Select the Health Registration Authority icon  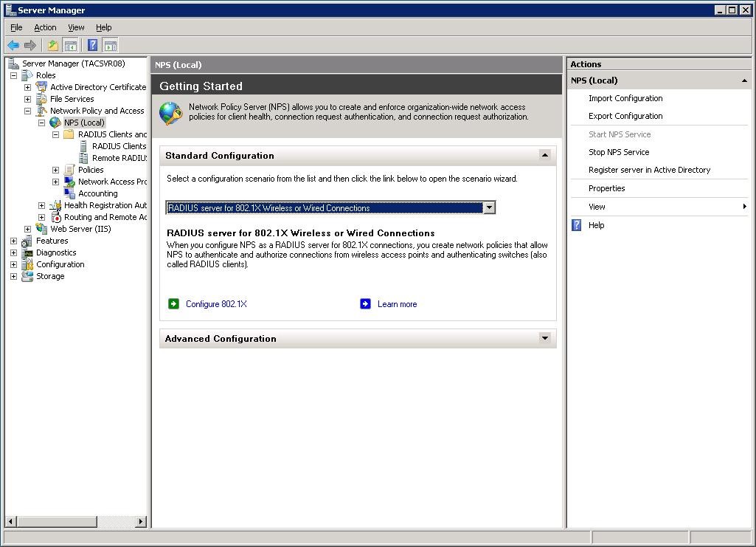click(x=55, y=205)
